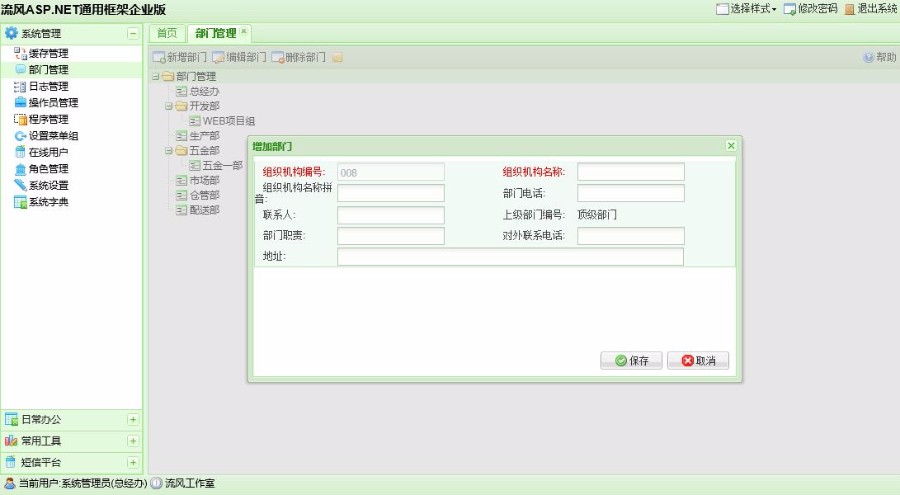Click 退出系统 link
Screen dimensions: 900x495
pyautogui.click(x=876, y=9)
